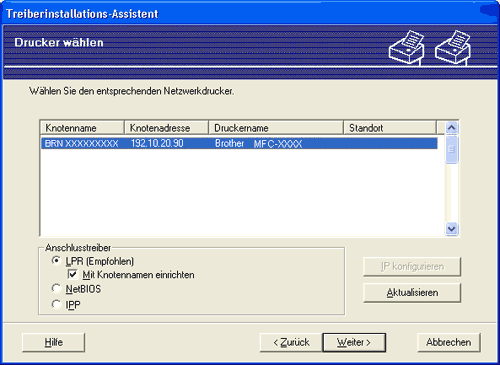Sort by the Knotenname column header

pyautogui.click(x=82, y=128)
